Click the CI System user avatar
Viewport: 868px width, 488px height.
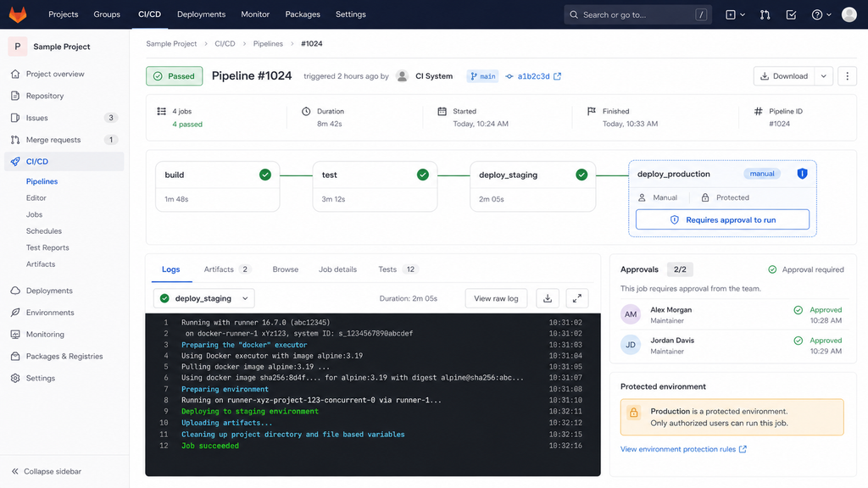(403, 76)
